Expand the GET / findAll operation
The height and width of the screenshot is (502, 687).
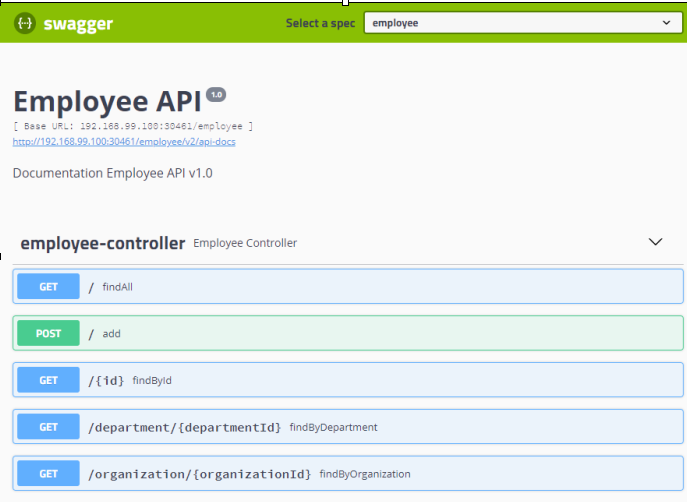tap(348, 287)
